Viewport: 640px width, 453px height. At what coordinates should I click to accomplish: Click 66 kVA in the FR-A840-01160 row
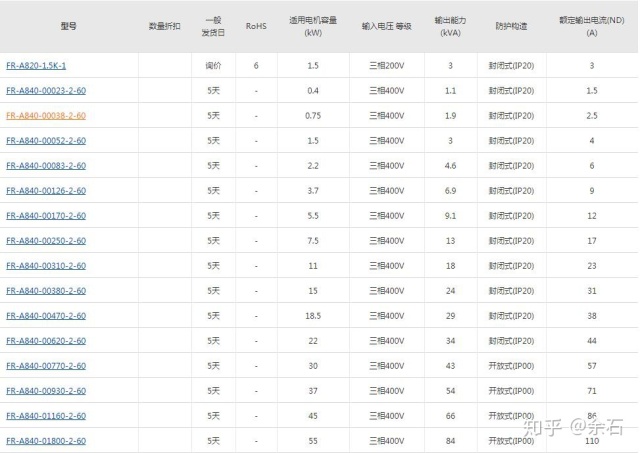tap(450, 416)
